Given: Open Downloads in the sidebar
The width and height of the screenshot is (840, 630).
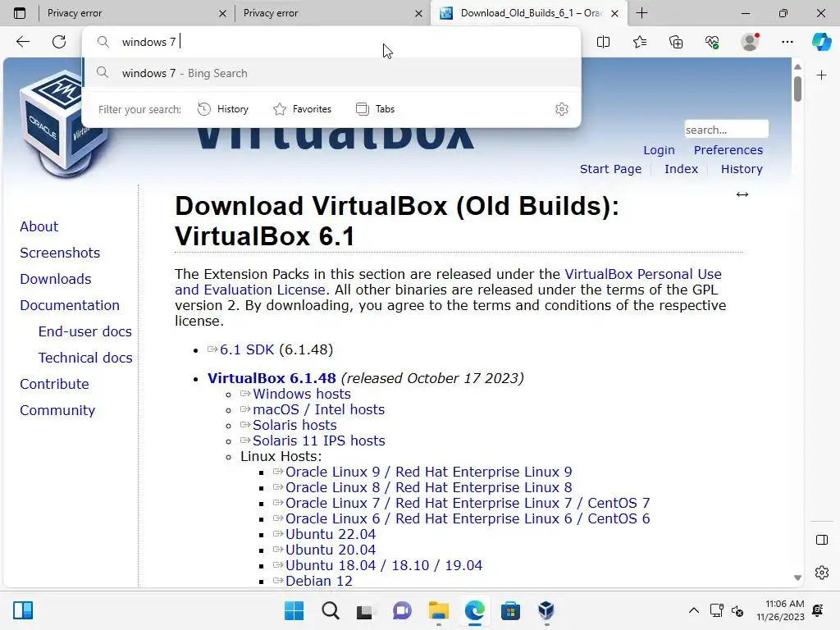Looking at the screenshot, I should click(x=55, y=279).
